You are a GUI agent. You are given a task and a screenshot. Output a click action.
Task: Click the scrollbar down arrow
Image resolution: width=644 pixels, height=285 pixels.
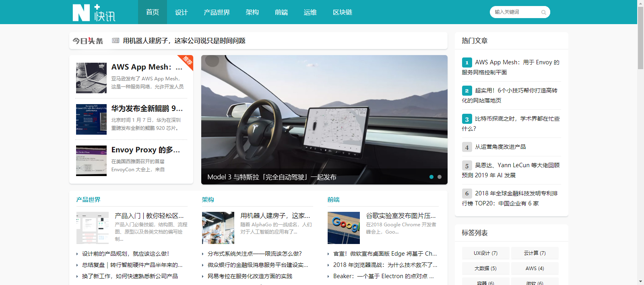point(640,282)
